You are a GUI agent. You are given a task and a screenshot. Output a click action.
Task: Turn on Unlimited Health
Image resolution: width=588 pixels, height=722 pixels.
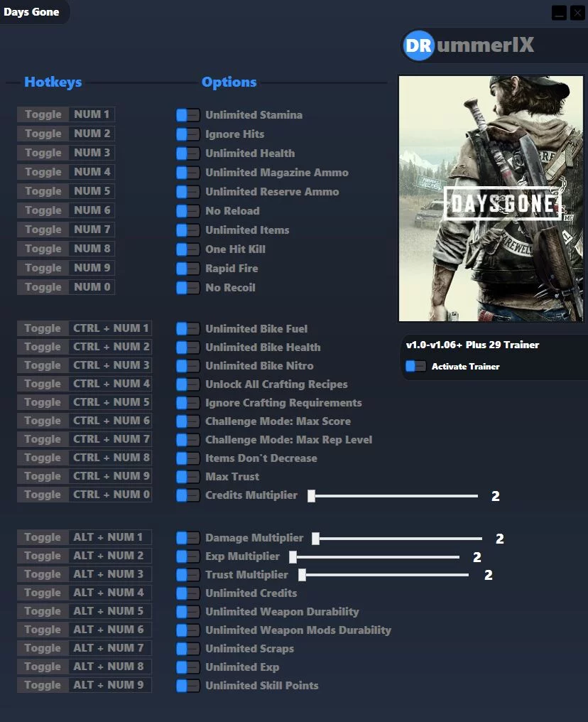tap(187, 153)
